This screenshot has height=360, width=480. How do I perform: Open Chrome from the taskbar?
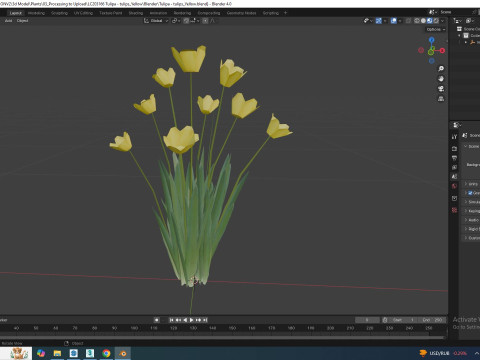106,353
